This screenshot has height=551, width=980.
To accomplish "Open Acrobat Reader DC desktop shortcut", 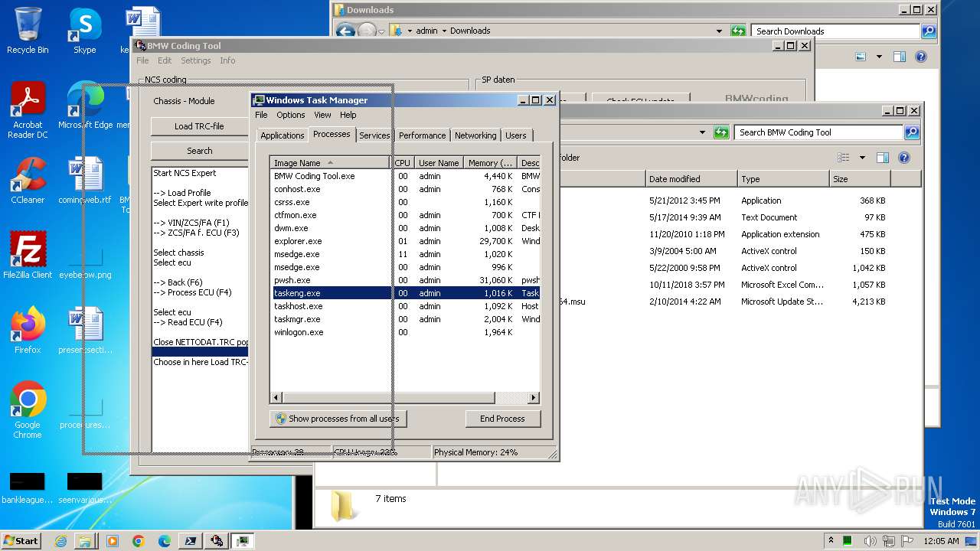I will pos(28,110).
